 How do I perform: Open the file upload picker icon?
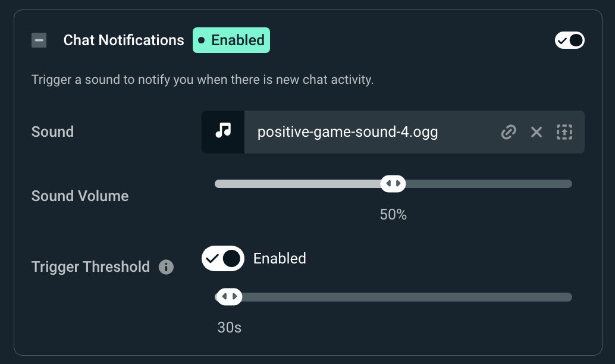(x=564, y=132)
